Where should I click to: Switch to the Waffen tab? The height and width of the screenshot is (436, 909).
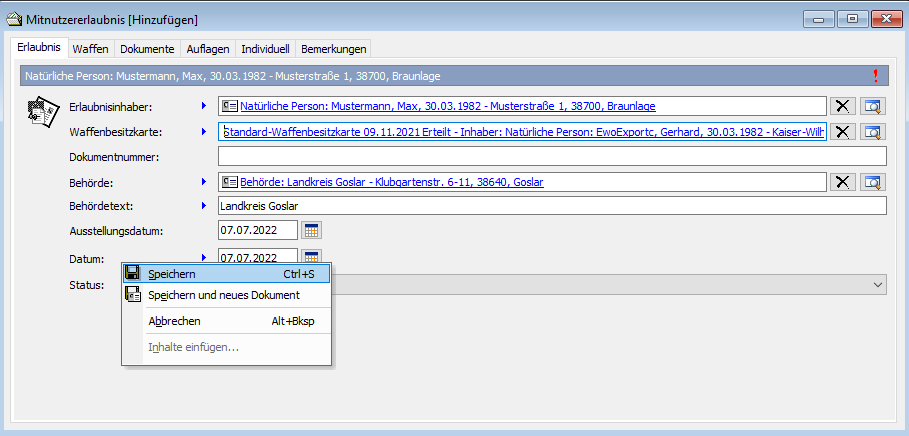[91, 48]
